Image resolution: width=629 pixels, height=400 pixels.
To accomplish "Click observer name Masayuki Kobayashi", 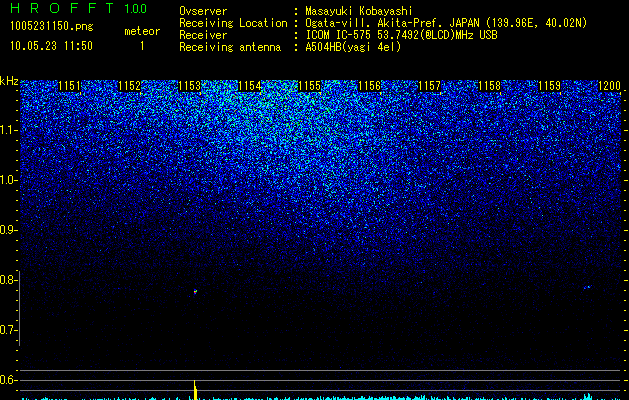I will 359,11.
